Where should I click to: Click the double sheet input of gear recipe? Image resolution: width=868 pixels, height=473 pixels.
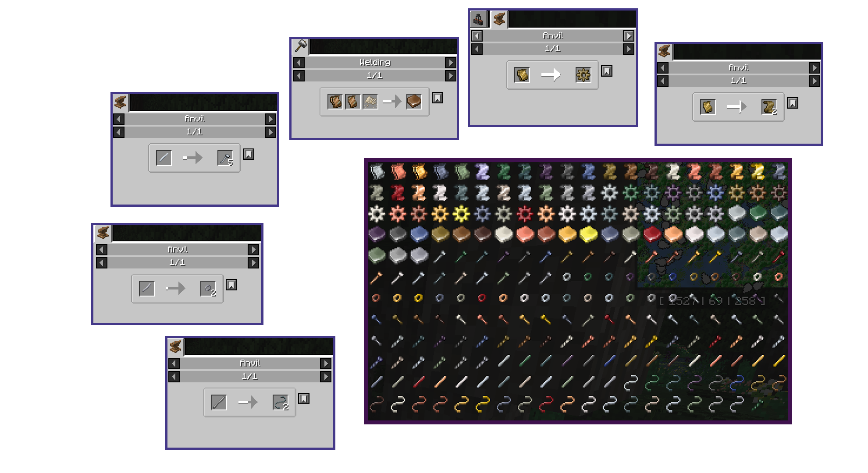pyautogui.click(x=522, y=75)
